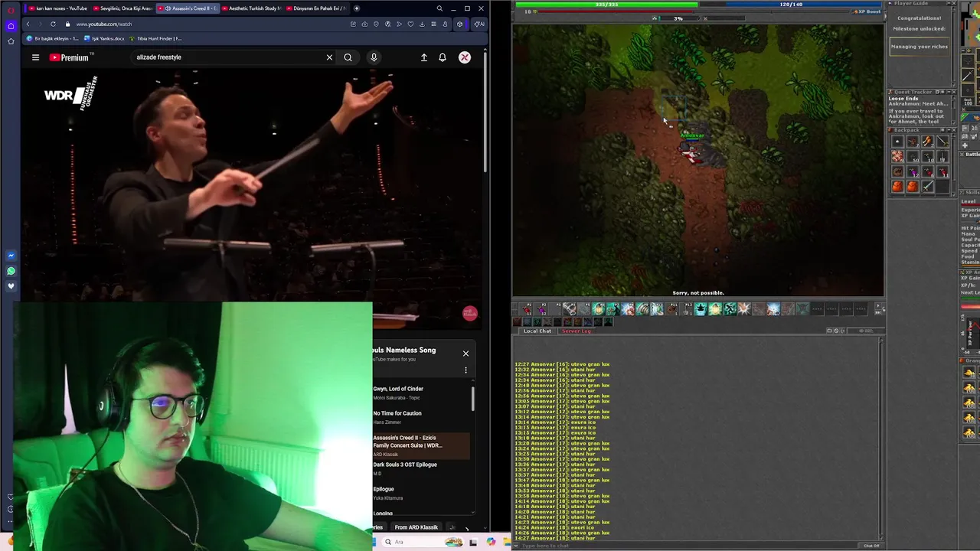Switch to the Server Log tab in game
The height and width of the screenshot is (551, 980).
tap(577, 331)
